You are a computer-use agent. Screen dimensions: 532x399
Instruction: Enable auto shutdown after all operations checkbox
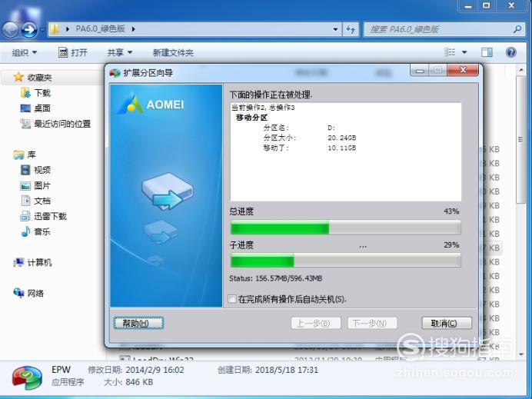(232, 299)
